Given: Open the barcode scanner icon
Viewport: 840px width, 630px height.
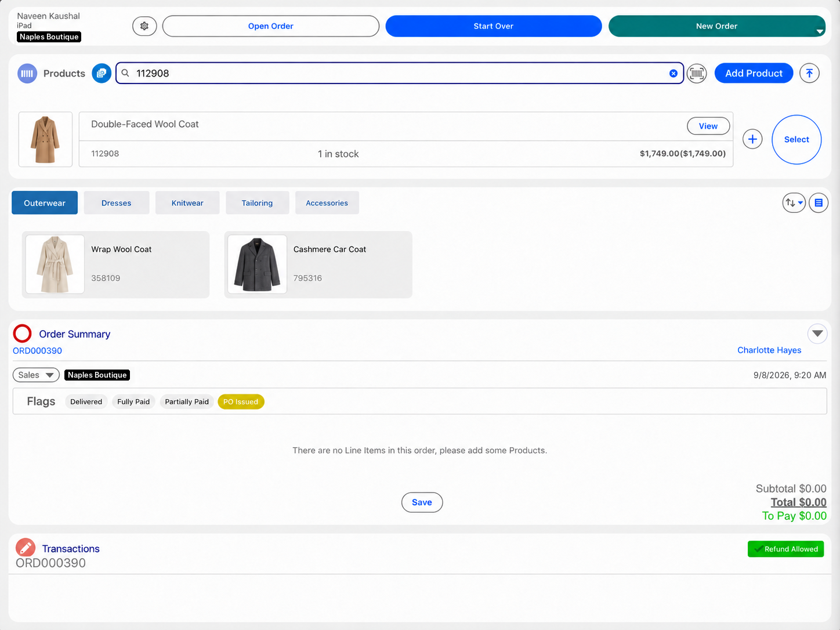Looking at the screenshot, I should 697,73.
